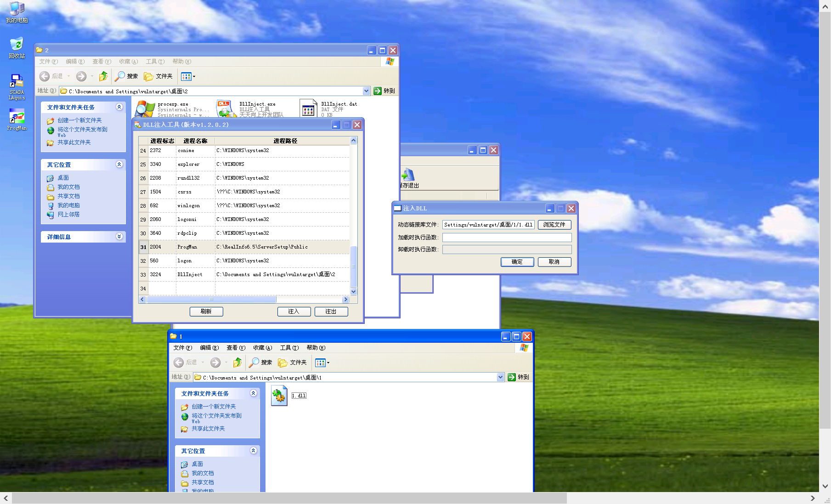The image size is (831, 504).
Task: Select the explorer process row
Action: coord(244,164)
